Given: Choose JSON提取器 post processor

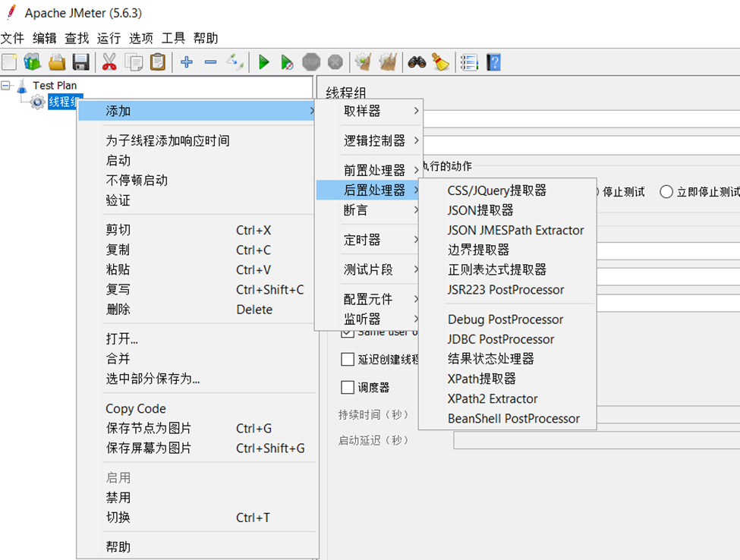Looking at the screenshot, I should point(507,210).
